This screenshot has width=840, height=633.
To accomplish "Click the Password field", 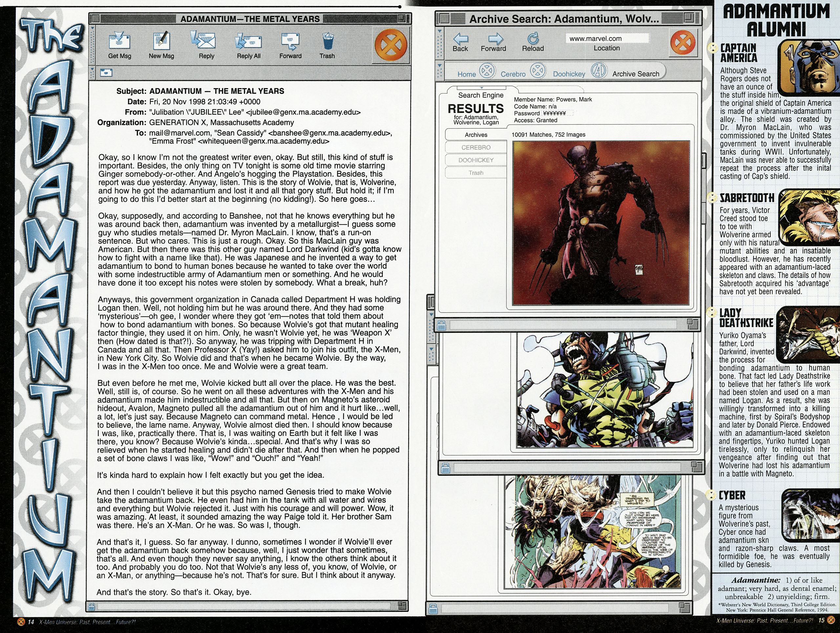I will 557,113.
